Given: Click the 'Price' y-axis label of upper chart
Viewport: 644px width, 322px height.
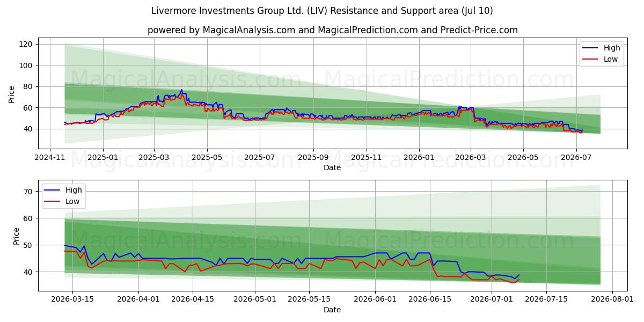Looking at the screenshot, I should pos(12,93).
